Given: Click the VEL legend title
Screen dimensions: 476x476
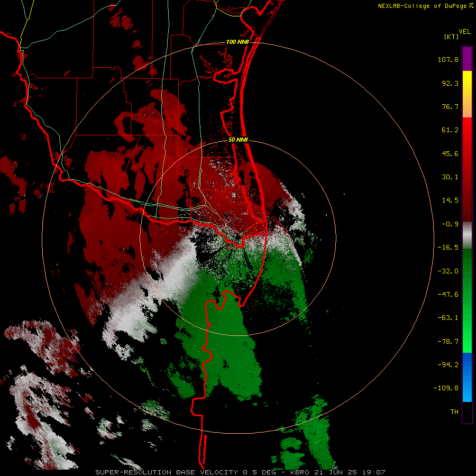Looking at the screenshot, I should (x=464, y=32).
